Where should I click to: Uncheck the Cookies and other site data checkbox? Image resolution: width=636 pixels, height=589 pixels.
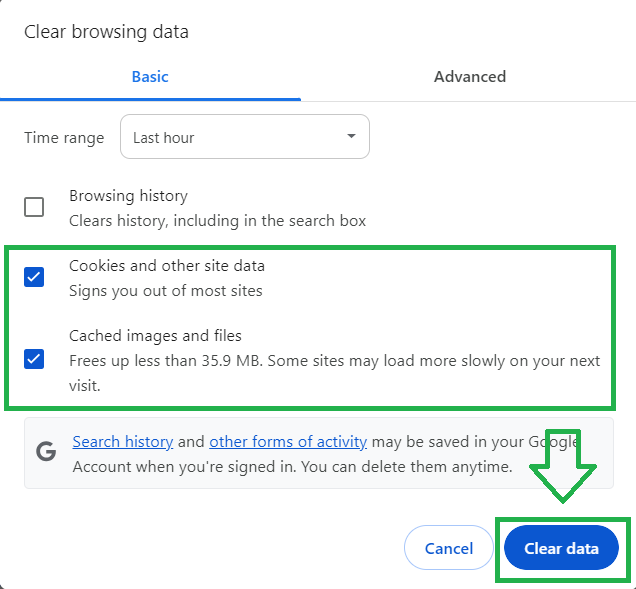coord(34,277)
